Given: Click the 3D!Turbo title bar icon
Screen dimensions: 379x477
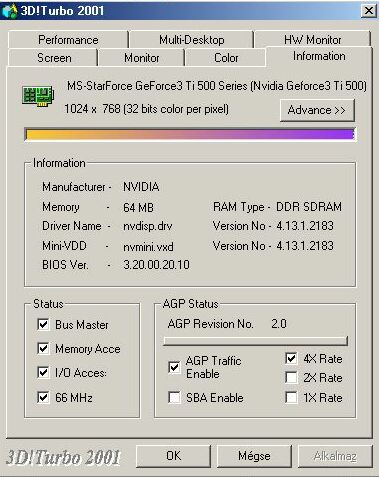Looking at the screenshot, I should pyautogui.click(x=9, y=11).
